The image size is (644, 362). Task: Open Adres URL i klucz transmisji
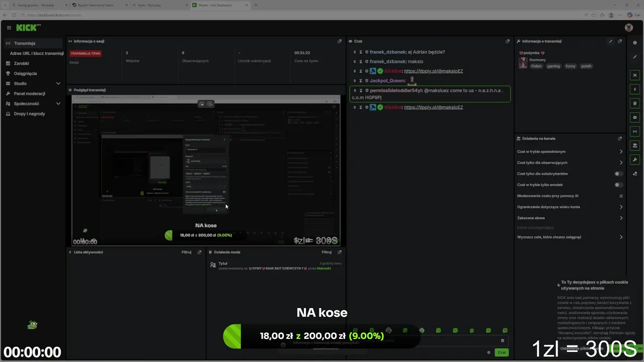point(37,53)
